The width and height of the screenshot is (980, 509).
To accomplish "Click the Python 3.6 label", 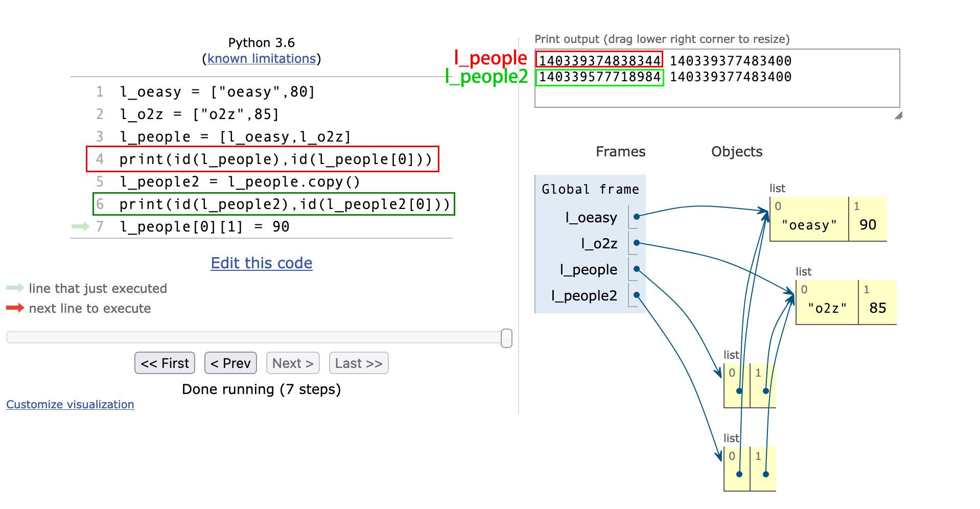I will click(x=261, y=42).
